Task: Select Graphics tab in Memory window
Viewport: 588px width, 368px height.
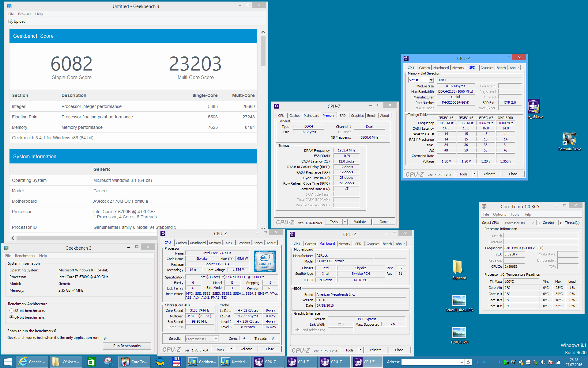Action: coord(357,116)
